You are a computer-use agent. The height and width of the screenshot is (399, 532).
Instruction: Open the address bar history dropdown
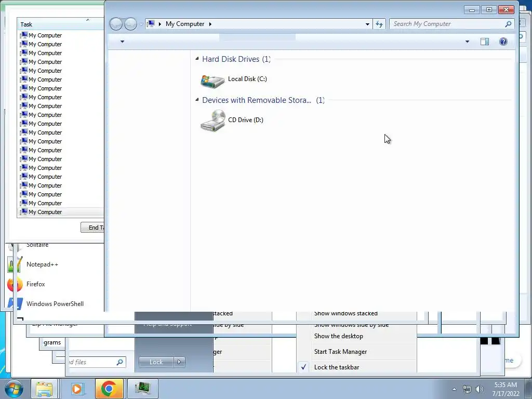367,24
